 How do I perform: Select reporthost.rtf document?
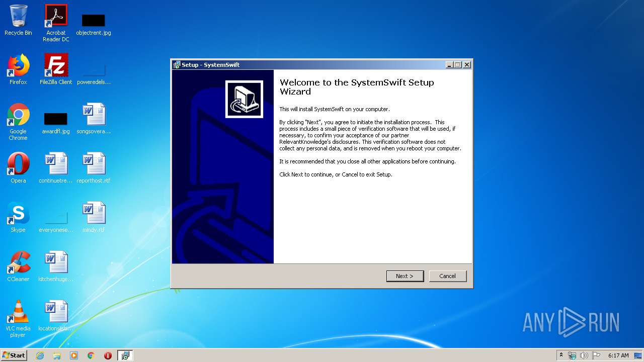(x=94, y=168)
